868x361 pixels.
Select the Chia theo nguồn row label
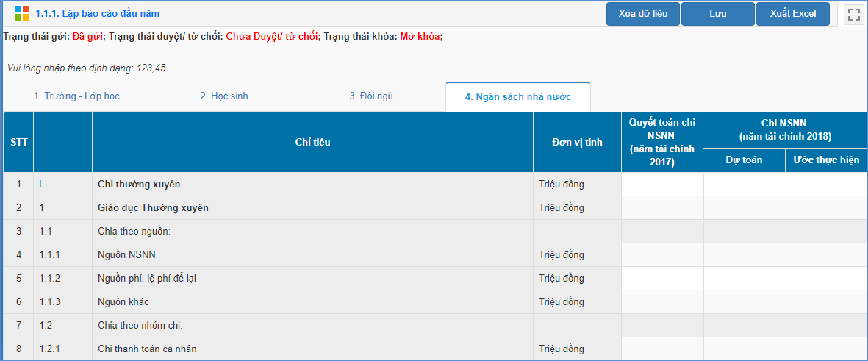134,232
